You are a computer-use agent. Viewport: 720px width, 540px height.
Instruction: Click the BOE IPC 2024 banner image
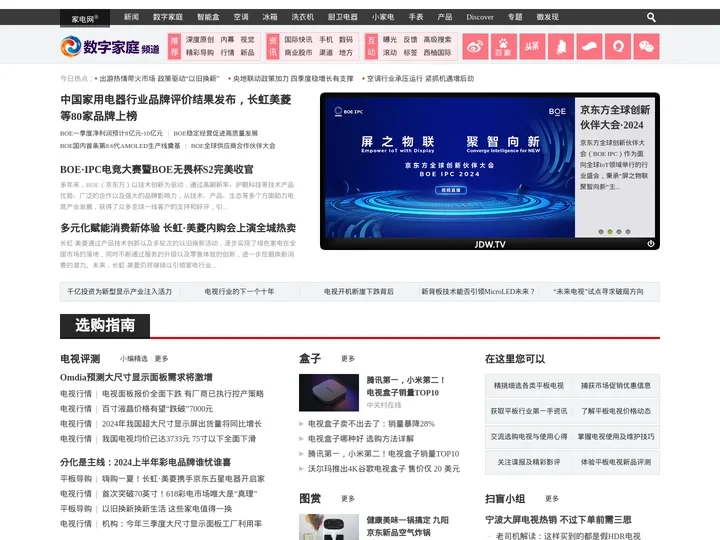point(450,167)
